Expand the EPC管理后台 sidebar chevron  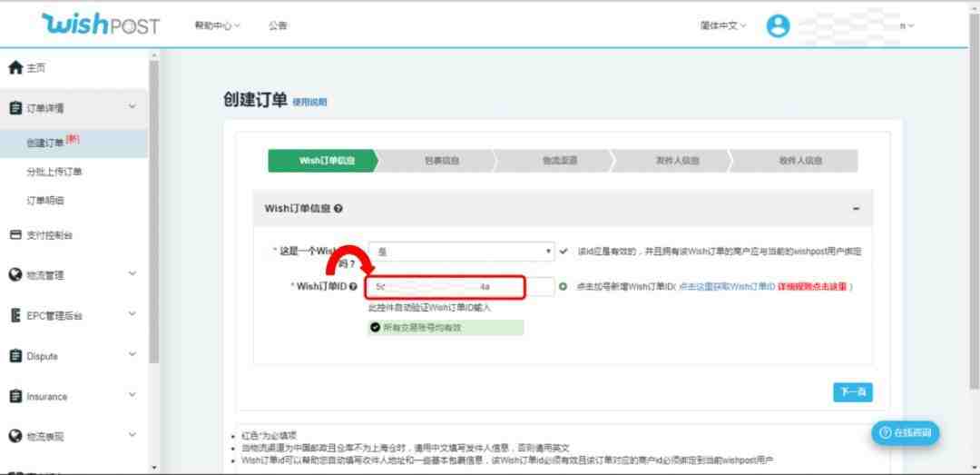click(x=132, y=313)
